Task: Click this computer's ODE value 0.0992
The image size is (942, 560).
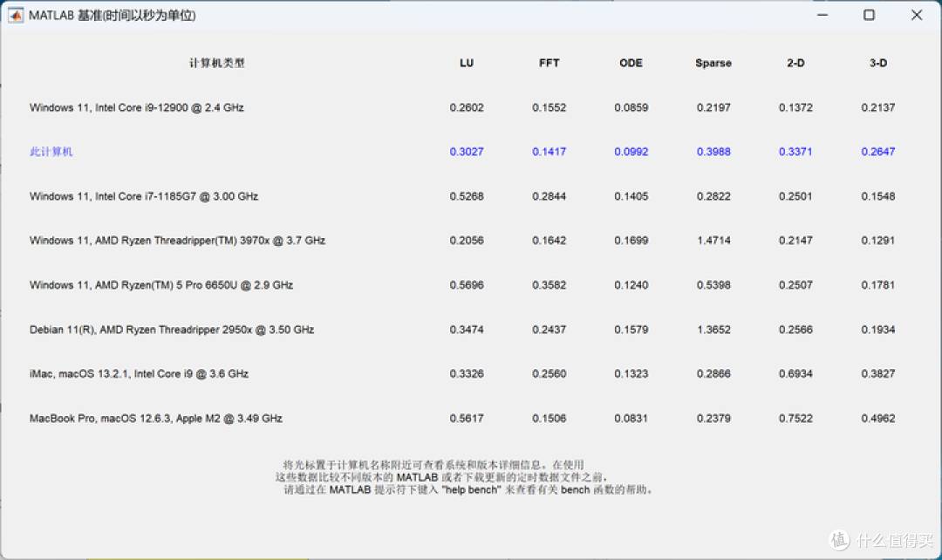Action: [631, 152]
